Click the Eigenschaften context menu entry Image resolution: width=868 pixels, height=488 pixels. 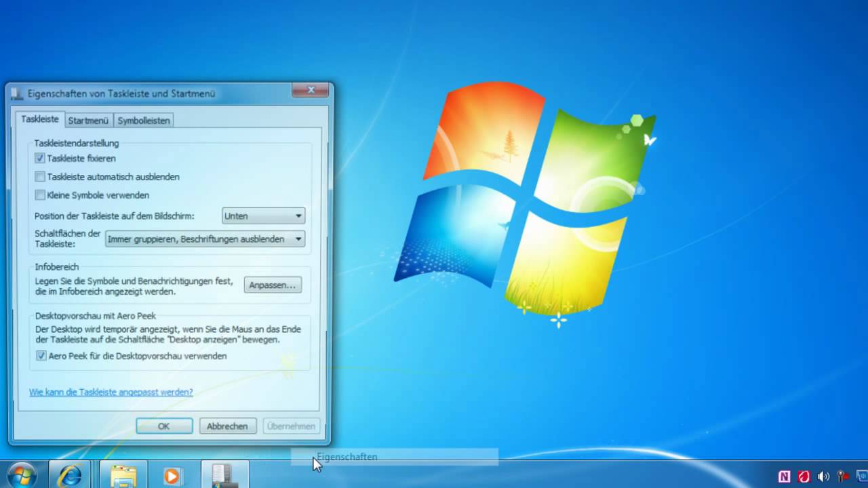[x=395, y=457]
